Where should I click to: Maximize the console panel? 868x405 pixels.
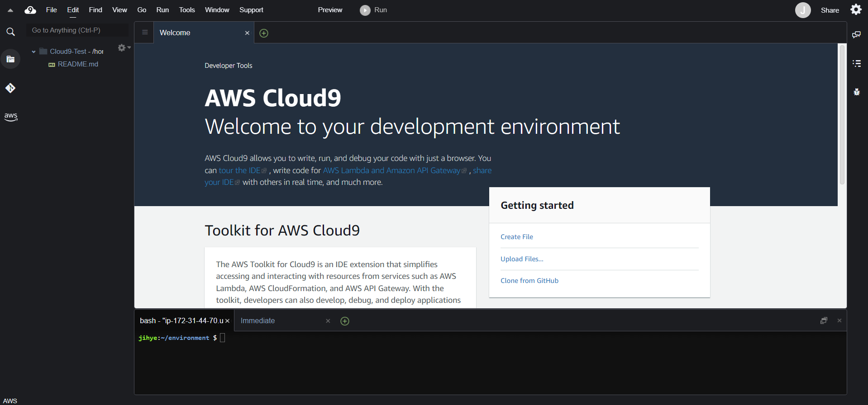click(x=824, y=320)
